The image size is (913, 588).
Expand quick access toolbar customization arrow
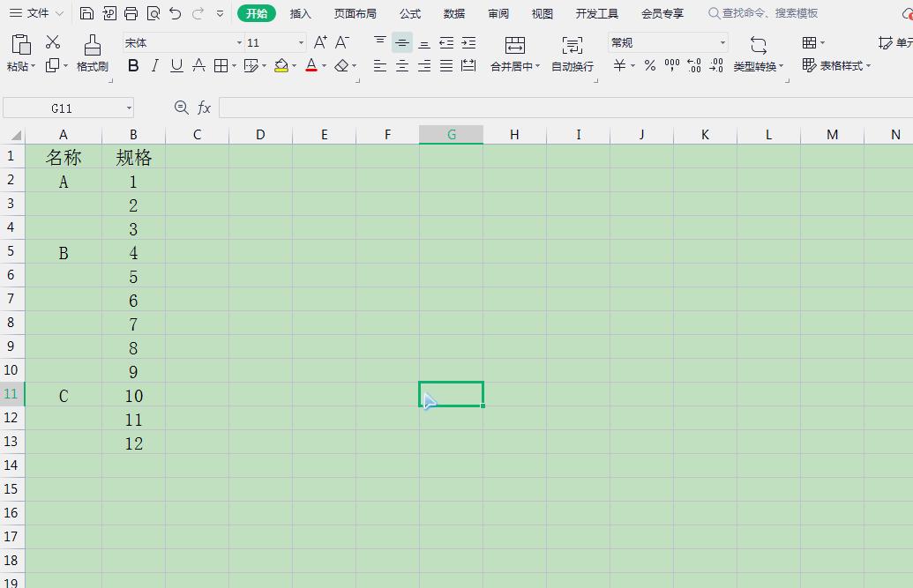coord(221,13)
